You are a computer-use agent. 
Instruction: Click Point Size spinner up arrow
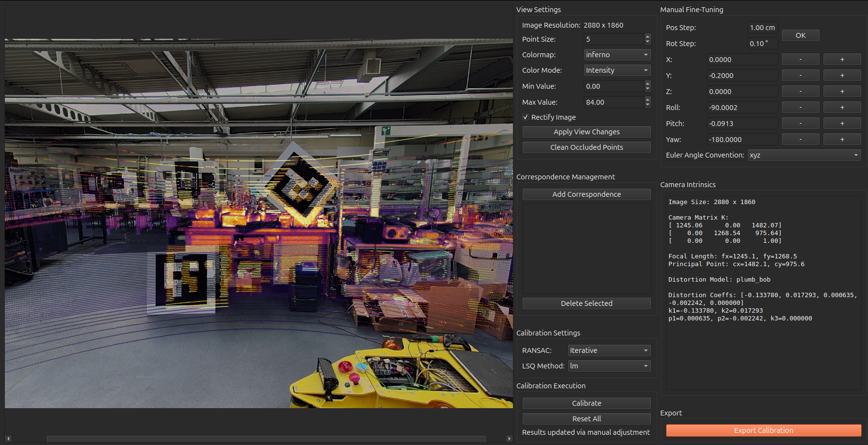point(648,36)
